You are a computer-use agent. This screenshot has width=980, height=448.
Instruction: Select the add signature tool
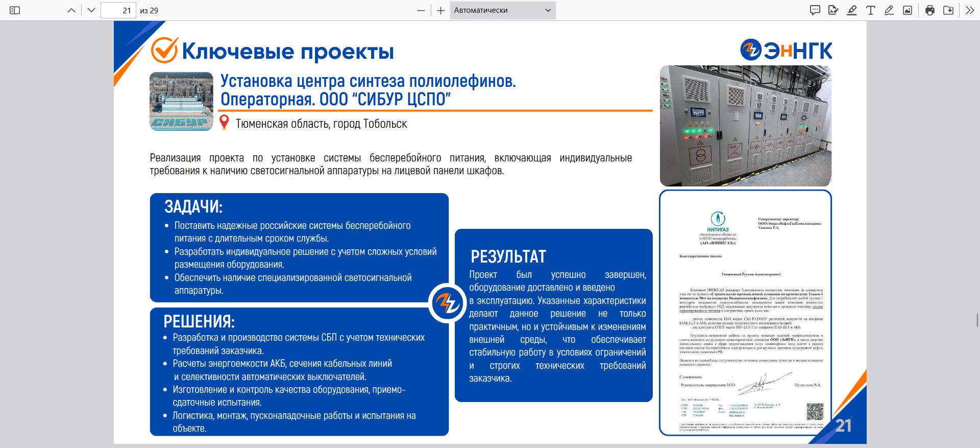click(834, 10)
